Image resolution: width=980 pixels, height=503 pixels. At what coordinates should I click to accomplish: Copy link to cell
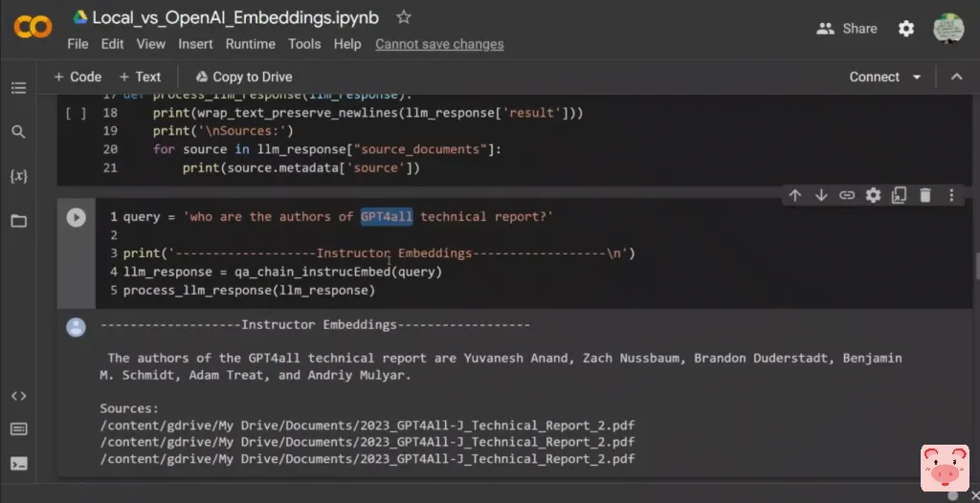click(x=847, y=196)
